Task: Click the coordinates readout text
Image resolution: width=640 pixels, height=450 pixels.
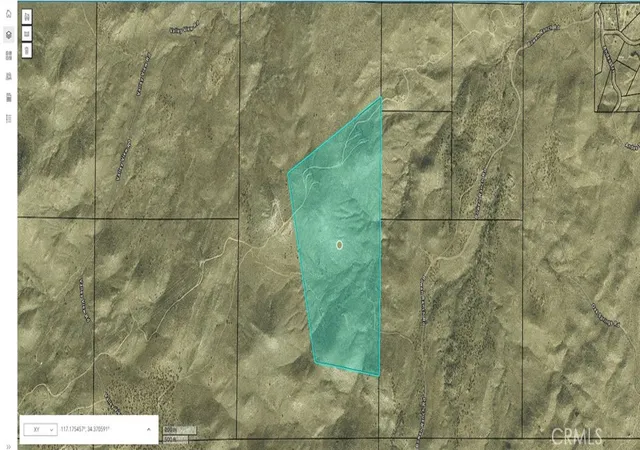Action: pyautogui.click(x=85, y=429)
